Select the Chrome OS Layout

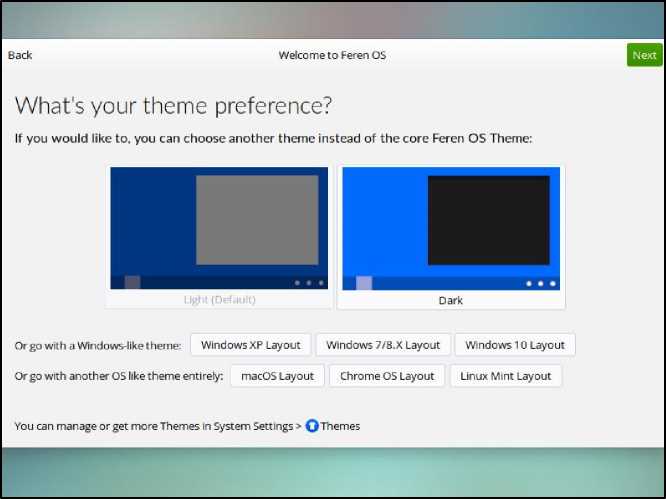point(387,376)
